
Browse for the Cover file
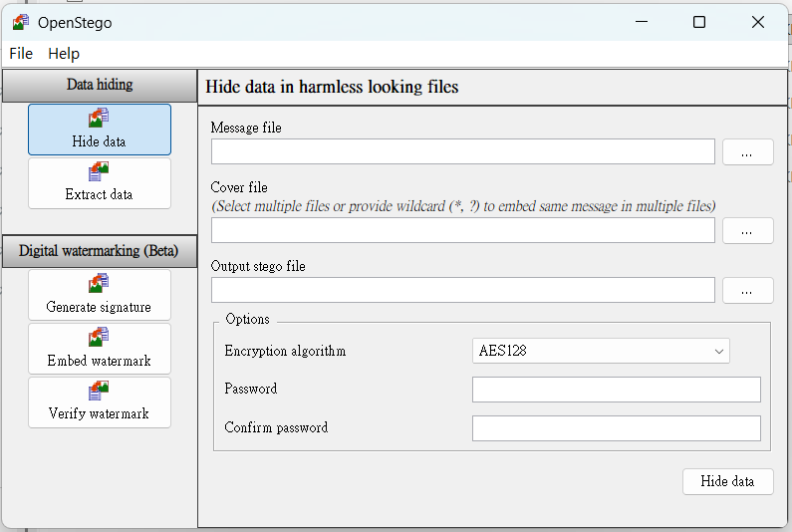[747, 230]
